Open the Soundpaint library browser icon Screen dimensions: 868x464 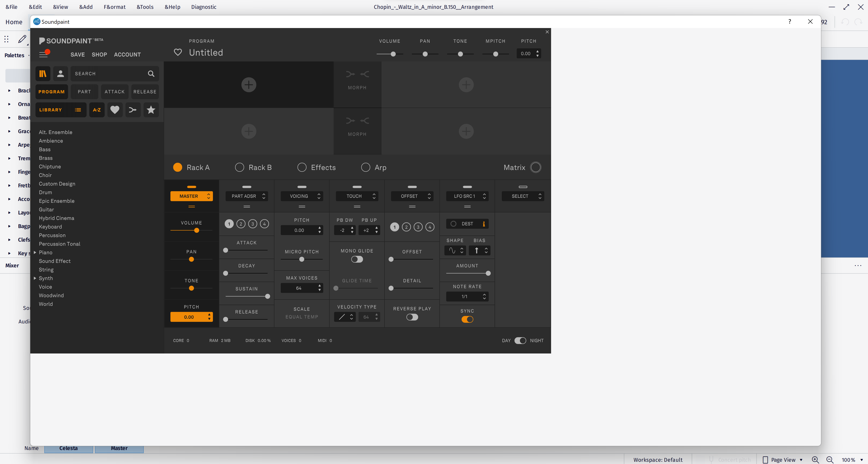click(x=43, y=73)
